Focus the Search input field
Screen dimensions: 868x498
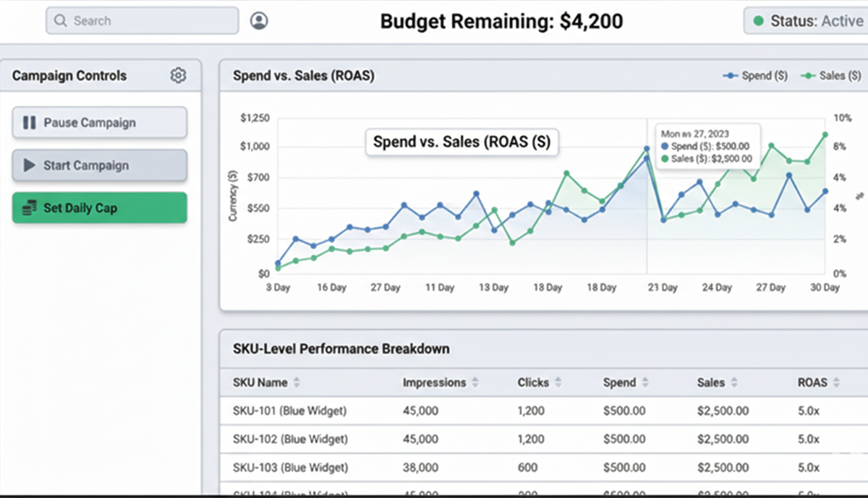[145, 21]
